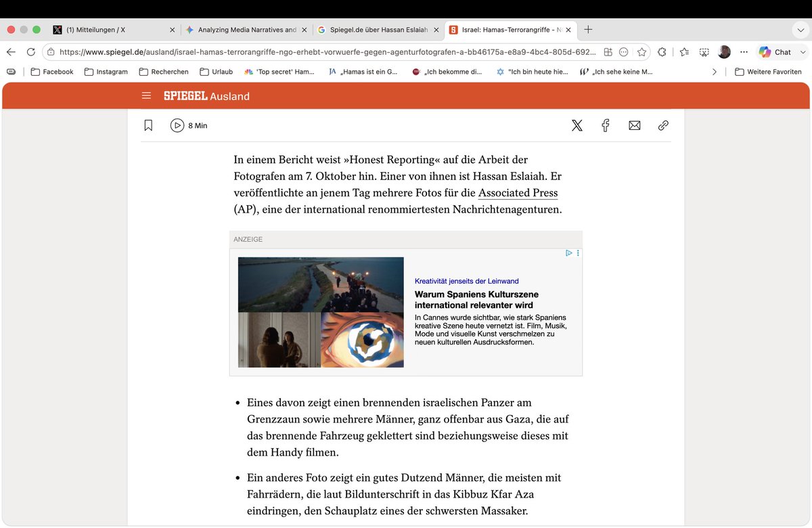Open the „Ich bekomme di... bookmark
812x528 pixels.
click(447, 72)
